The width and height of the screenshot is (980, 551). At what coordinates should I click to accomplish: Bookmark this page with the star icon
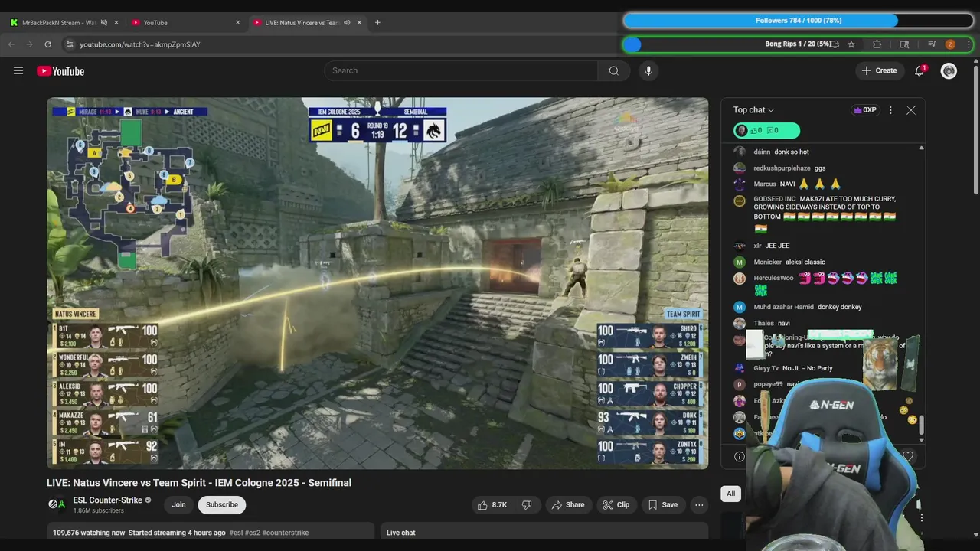851,44
